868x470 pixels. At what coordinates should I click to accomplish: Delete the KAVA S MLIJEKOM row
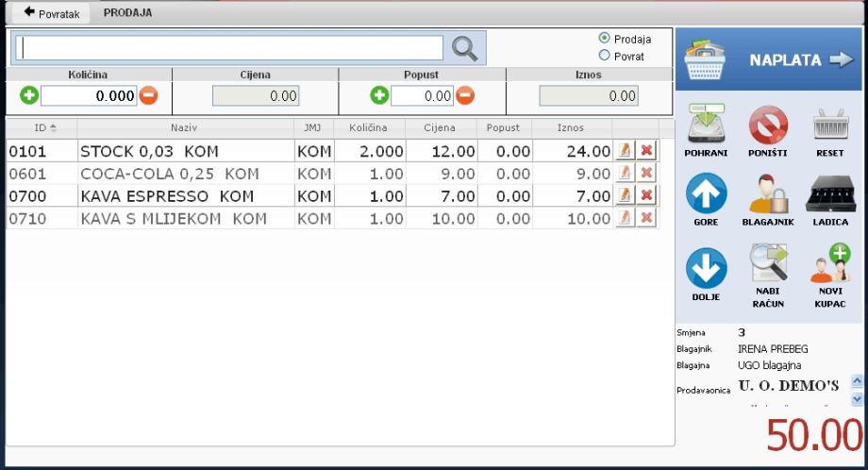pos(646,218)
